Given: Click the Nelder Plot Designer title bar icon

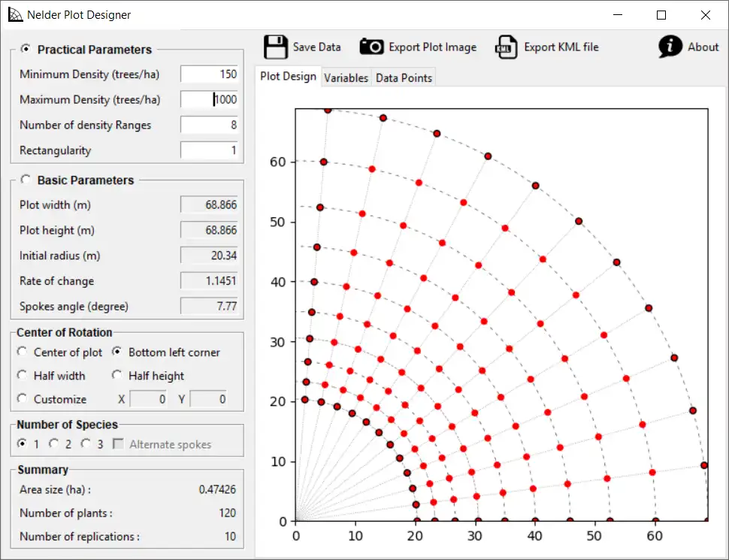Looking at the screenshot, I should [15, 15].
